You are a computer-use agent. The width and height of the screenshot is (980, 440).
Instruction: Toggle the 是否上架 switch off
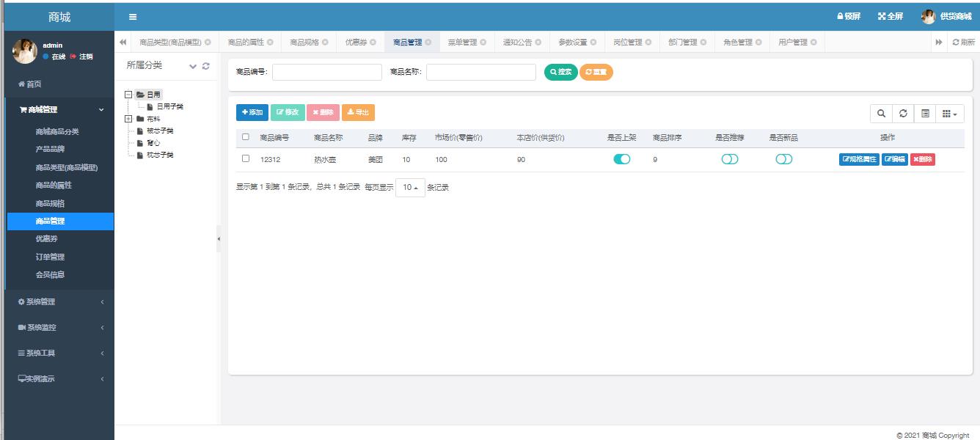(622, 159)
